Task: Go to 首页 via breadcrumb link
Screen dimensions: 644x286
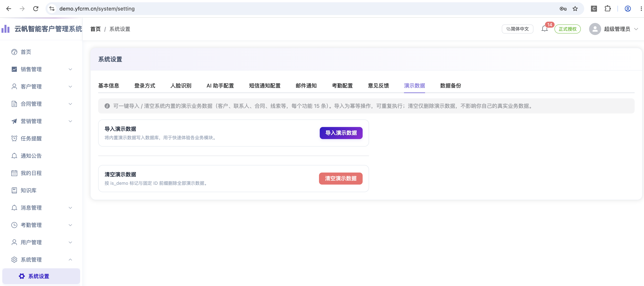Action: 96,29
